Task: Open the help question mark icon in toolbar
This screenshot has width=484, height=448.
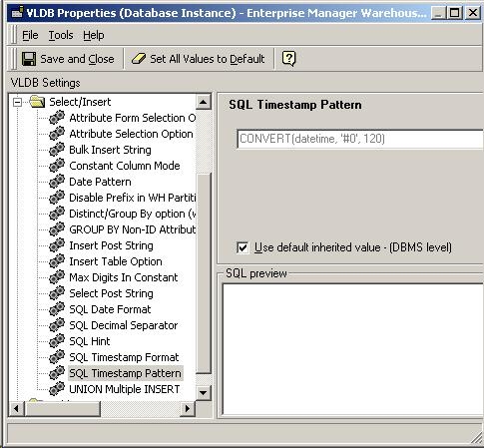Action: [x=288, y=59]
